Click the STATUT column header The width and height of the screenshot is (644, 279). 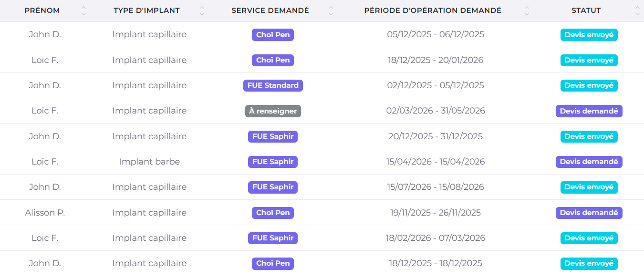(586, 10)
